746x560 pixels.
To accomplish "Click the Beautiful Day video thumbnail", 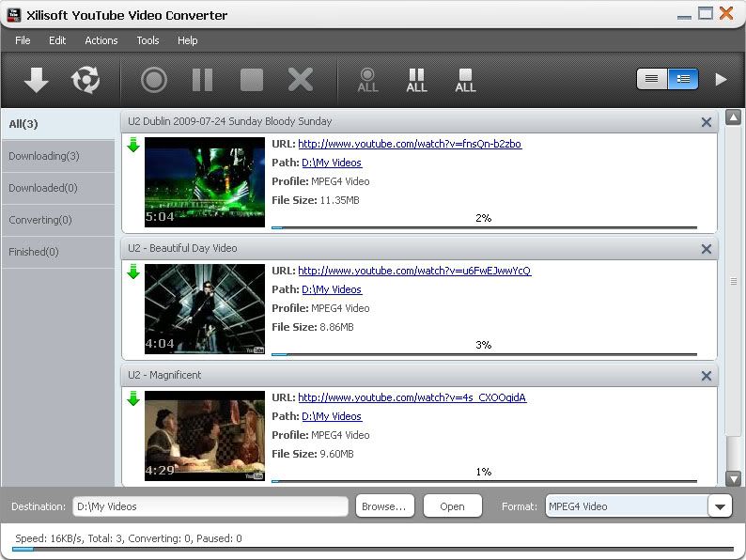I will point(205,309).
